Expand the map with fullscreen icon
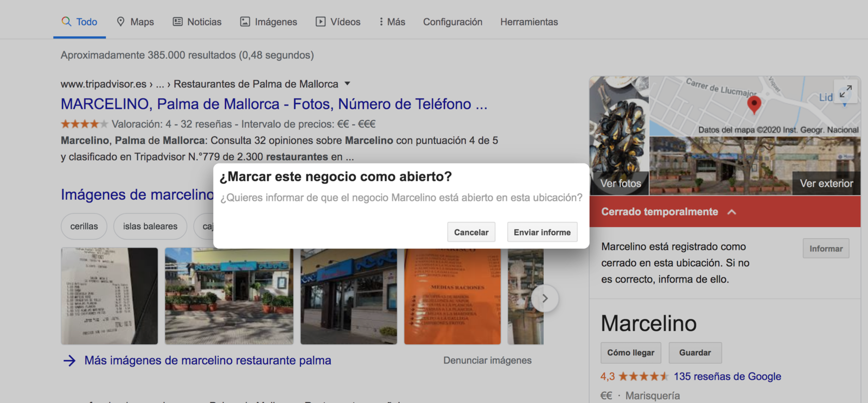This screenshot has height=403, width=868. tap(845, 92)
